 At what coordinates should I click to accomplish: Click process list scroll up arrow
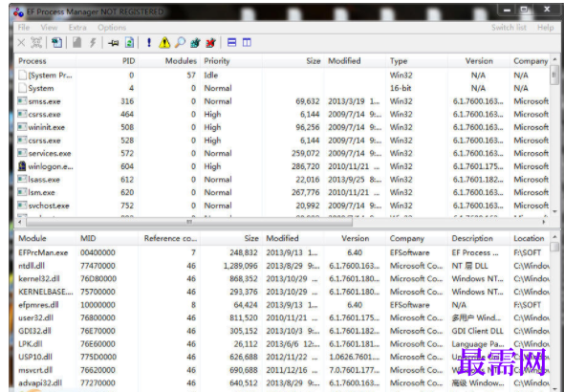(x=554, y=59)
